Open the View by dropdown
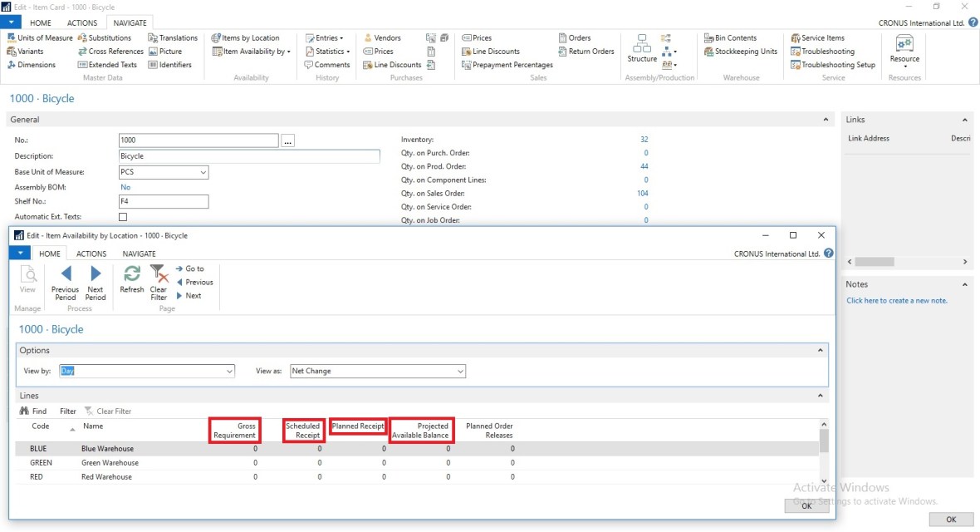 point(229,372)
